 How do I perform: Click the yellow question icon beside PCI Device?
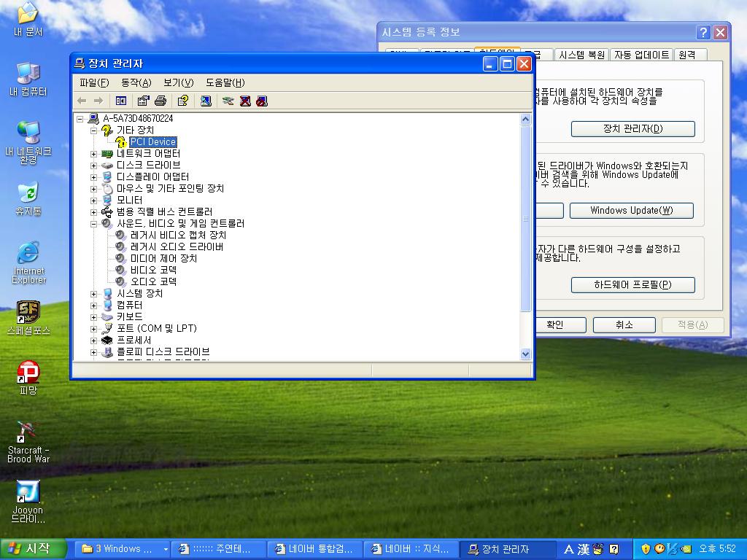click(121, 142)
